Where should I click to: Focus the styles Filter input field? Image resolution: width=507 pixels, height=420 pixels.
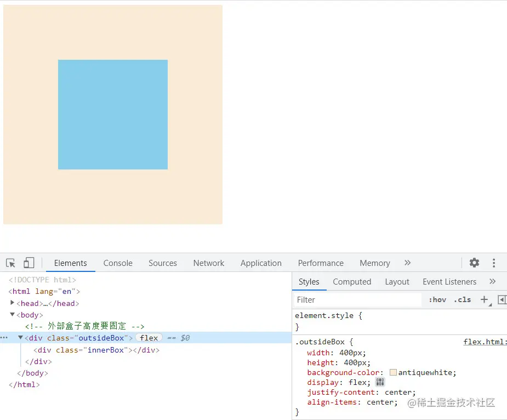click(x=357, y=300)
